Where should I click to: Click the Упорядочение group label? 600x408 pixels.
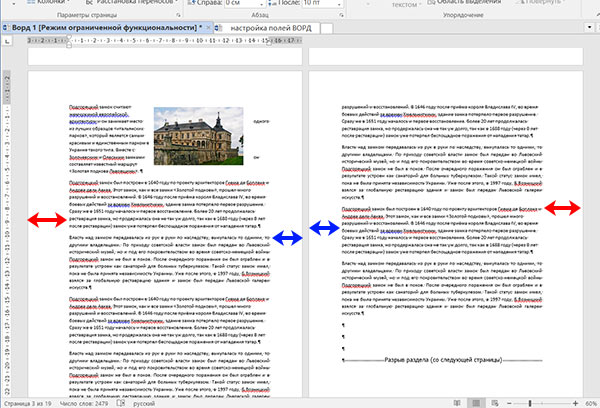coord(463,15)
